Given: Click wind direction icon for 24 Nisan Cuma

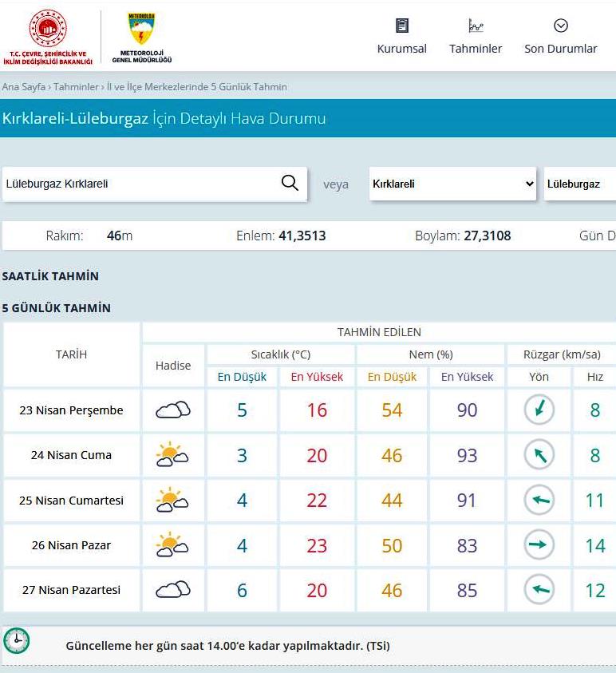Looking at the screenshot, I should pyautogui.click(x=539, y=455).
